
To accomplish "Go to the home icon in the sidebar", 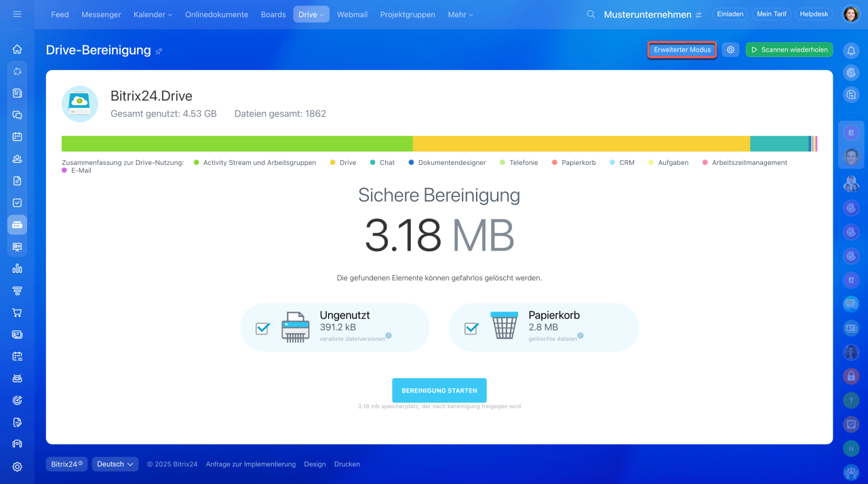I will (x=17, y=49).
